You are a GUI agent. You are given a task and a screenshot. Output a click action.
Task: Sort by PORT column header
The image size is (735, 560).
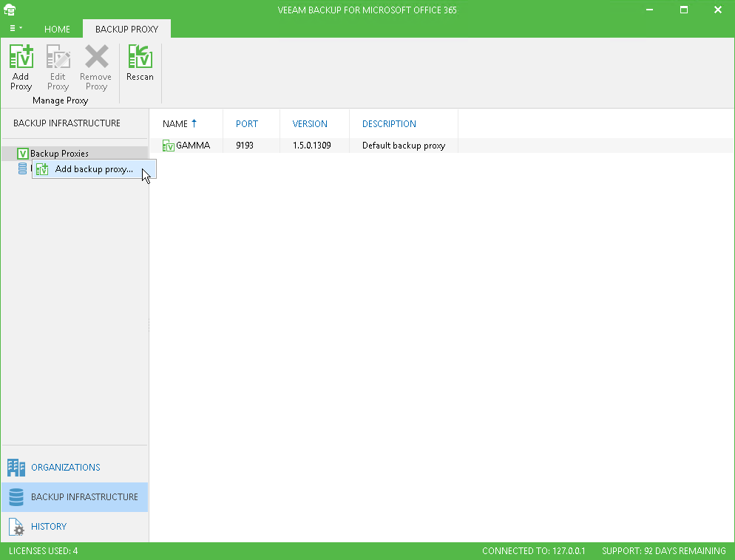[246, 123]
